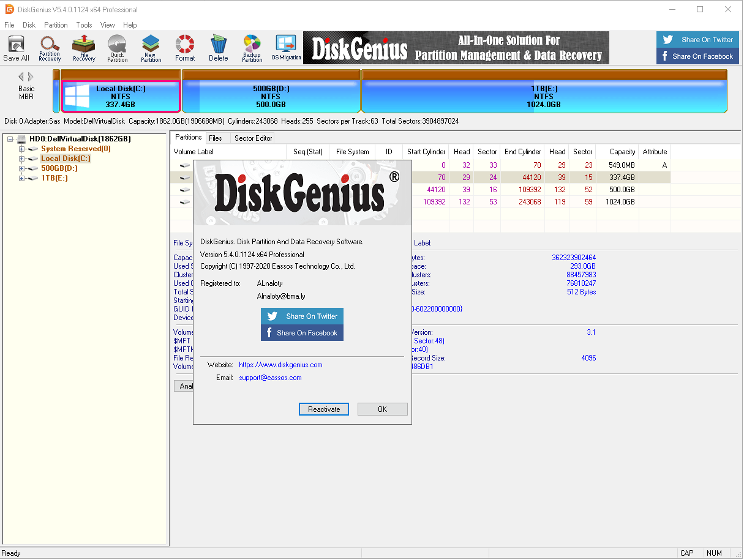Collapse the HD0:DellVirtualDisk tree node
Viewport: 744px width, 560px height.
10,139
